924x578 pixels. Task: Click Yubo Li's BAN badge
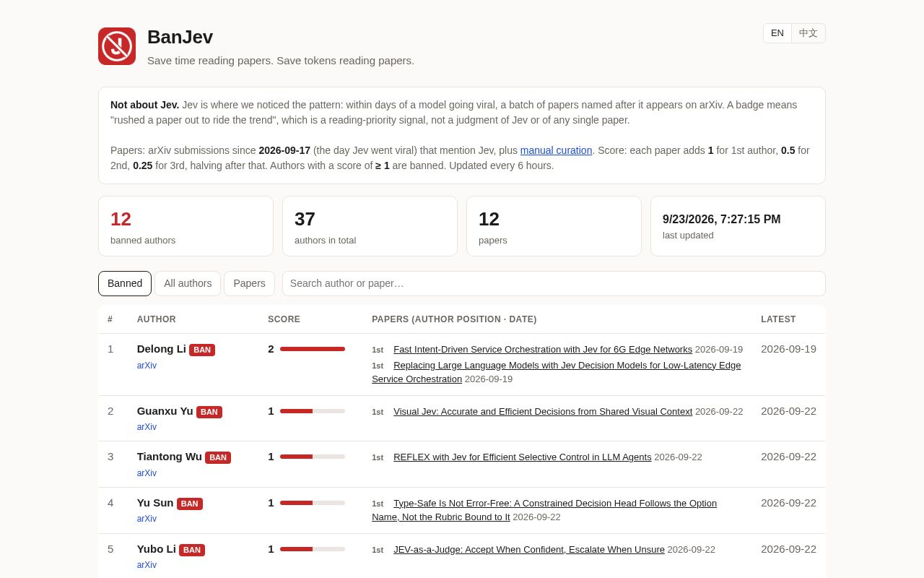pos(192,550)
